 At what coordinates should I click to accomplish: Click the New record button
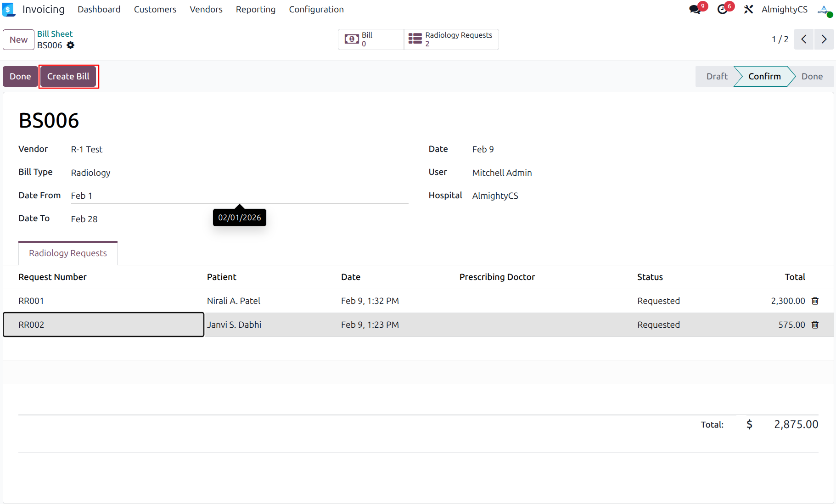coord(18,40)
